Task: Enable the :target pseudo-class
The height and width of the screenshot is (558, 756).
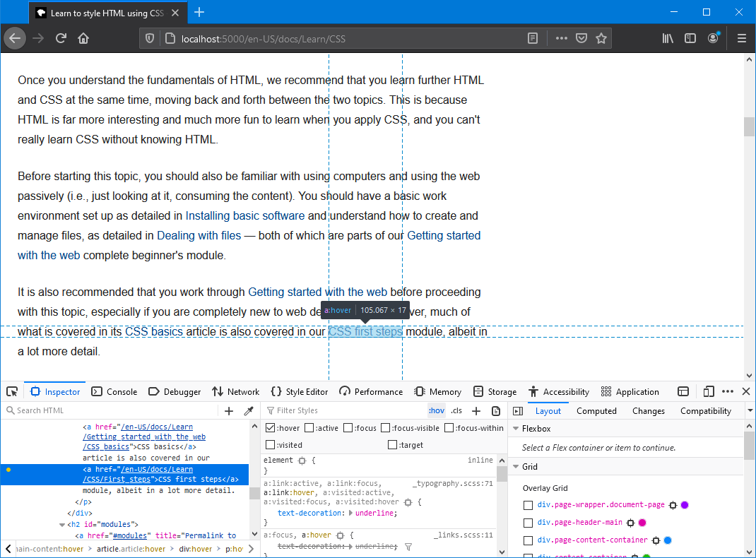Action: pos(392,445)
